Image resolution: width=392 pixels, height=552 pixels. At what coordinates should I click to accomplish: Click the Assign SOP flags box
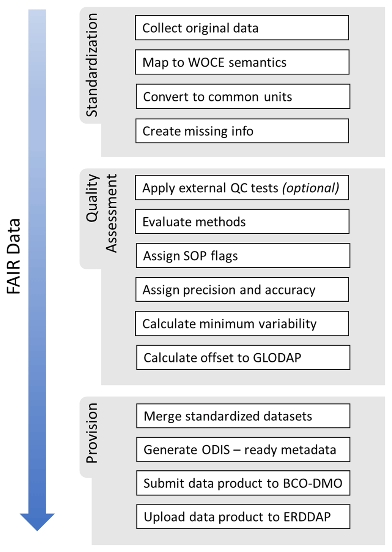click(243, 256)
